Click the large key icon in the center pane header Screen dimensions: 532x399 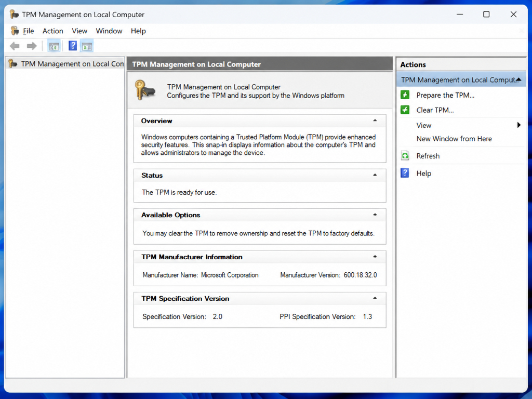145,90
